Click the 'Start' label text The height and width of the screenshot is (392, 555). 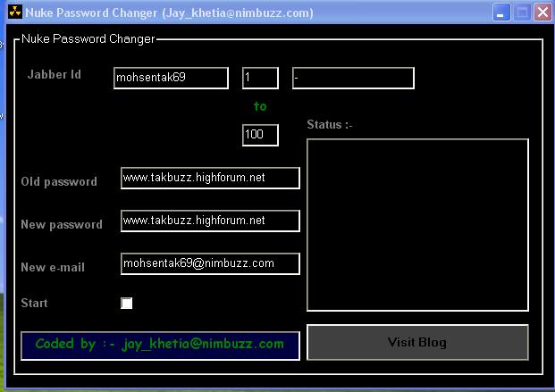tap(34, 303)
